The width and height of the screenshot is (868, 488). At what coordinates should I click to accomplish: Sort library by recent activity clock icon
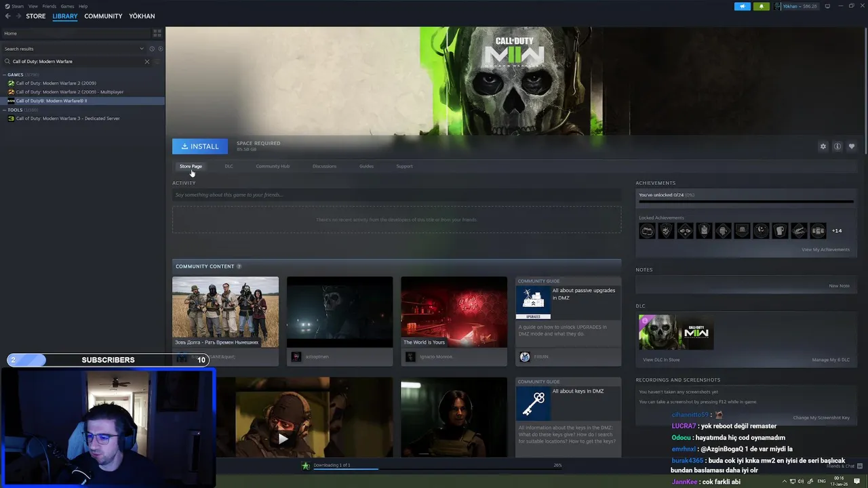[x=152, y=49]
